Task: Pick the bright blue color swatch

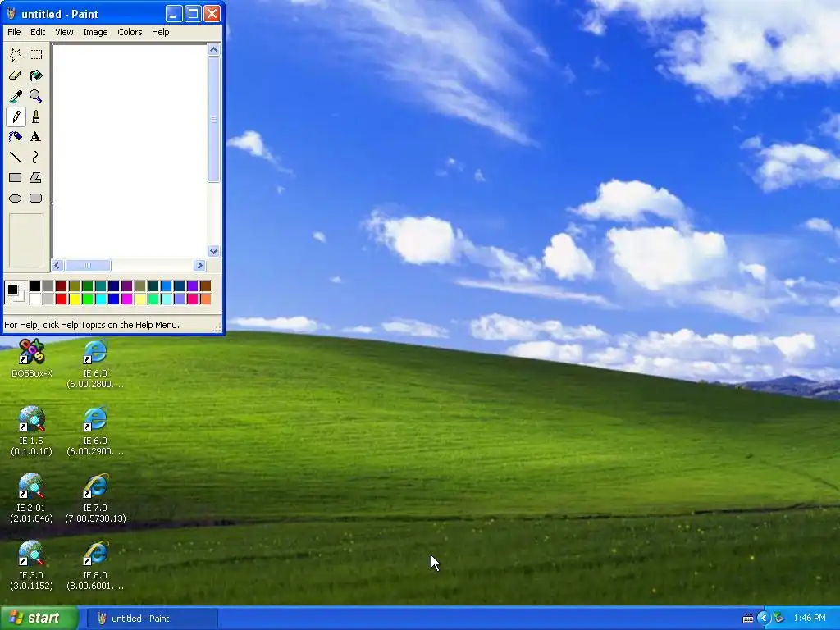Action: tap(113, 299)
